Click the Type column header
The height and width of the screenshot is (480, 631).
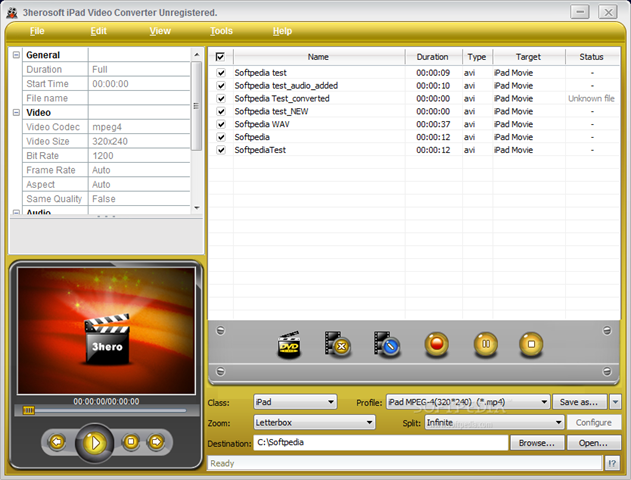[477, 57]
